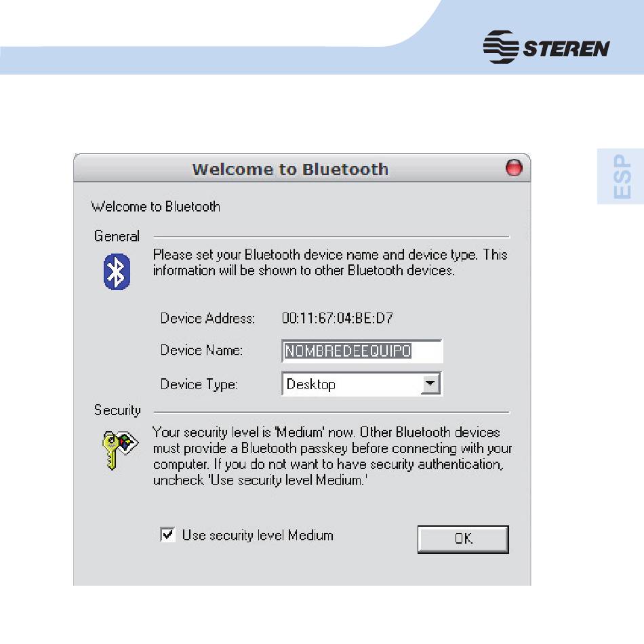The image size is (644, 644).
Task: Click the Steren logo in header
Action: [x=546, y=47]
